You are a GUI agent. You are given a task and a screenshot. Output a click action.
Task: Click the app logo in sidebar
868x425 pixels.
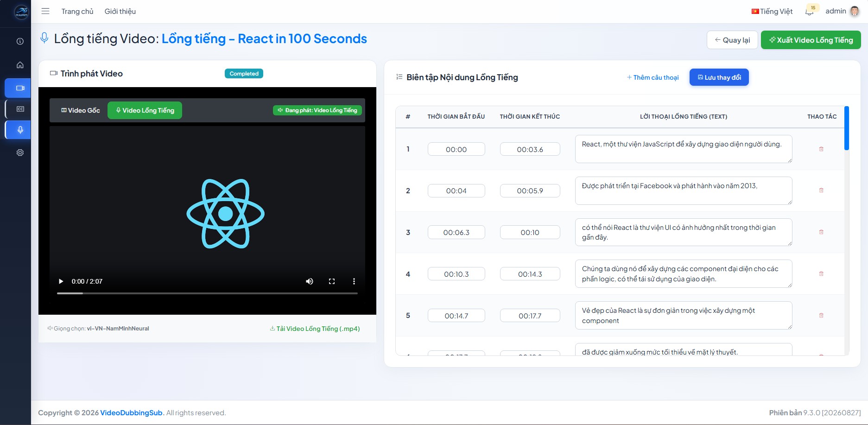pos(21,12)
